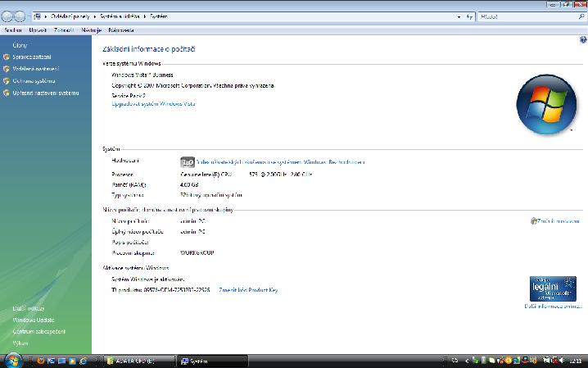Screen dimensions: 588x368
Task: Click the shield icon beside Změnit nastavení
Action: (534, 221)
